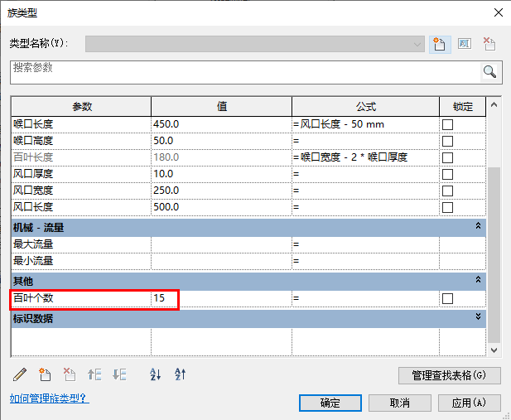Click the vertical scrollbar thumb of the parameter list

pyautogui.click(x=494, y=255)
